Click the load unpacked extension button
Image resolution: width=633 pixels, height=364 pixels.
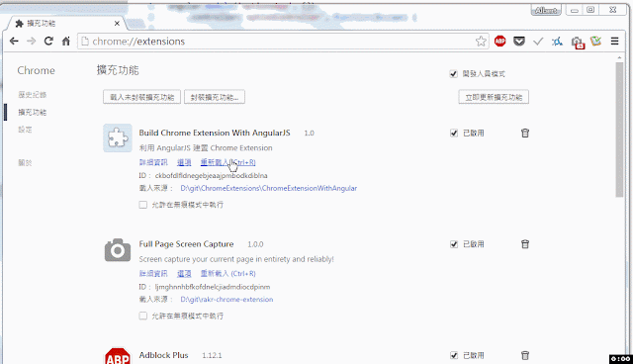click(141, 97)
